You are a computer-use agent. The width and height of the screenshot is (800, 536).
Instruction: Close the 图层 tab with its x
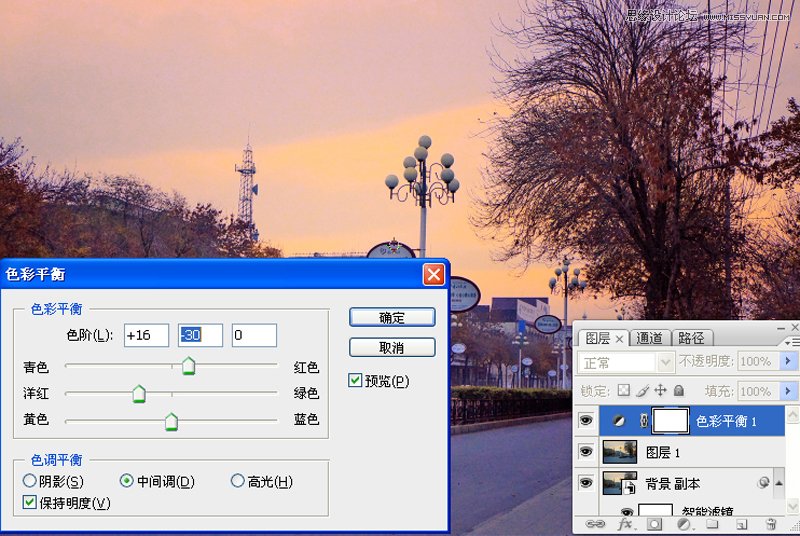tap(619, 339)
